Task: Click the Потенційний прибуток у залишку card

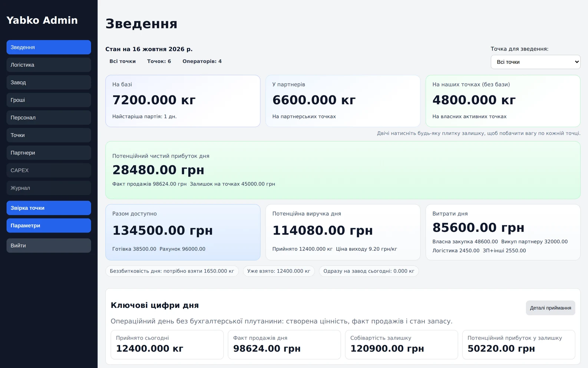Action: [519, 345]
